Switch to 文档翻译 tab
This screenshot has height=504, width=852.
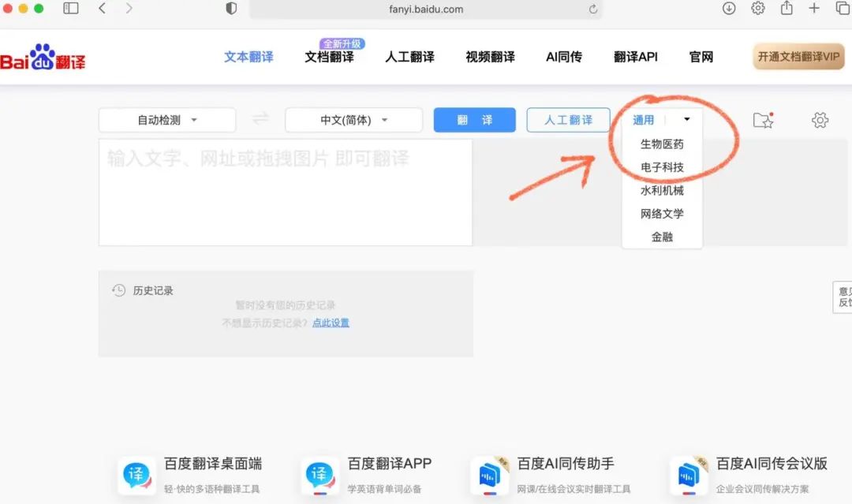coord(329,57)
